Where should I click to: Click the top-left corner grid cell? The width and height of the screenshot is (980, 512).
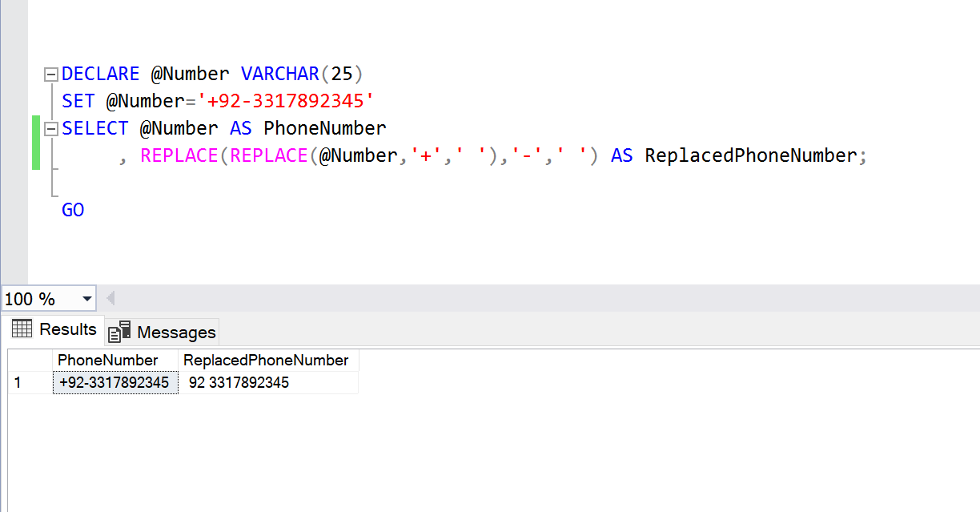click(30, 360)
